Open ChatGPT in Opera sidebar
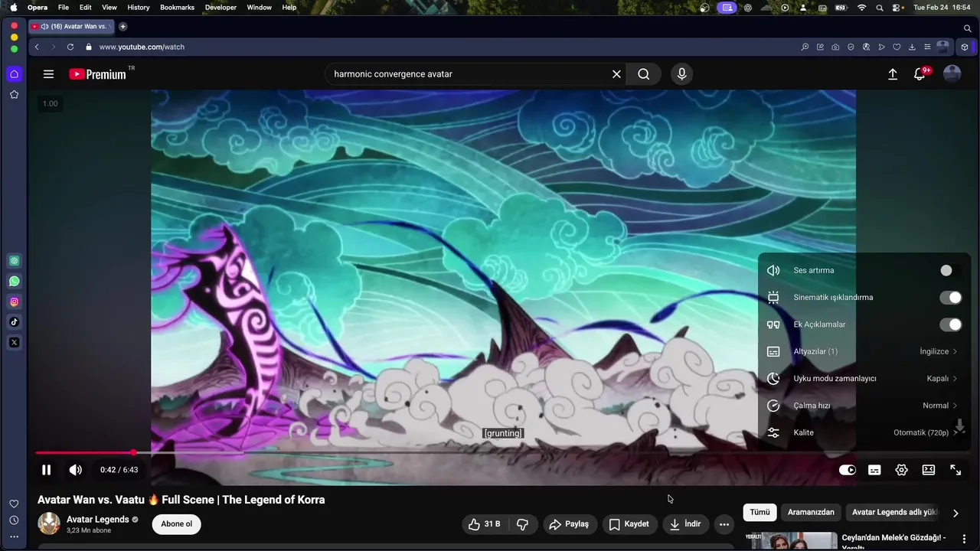980x551 pixels. [x=14, y=260]
